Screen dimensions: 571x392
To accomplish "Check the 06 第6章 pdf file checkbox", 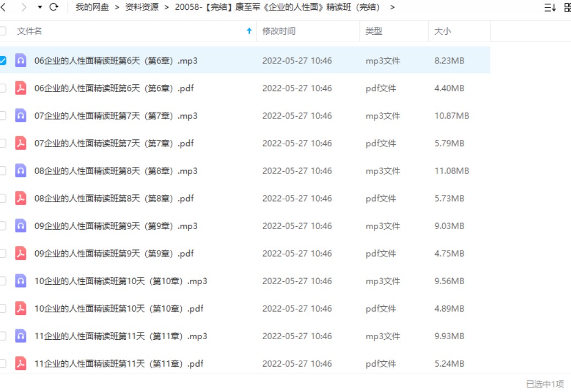I will coord(3,88).
